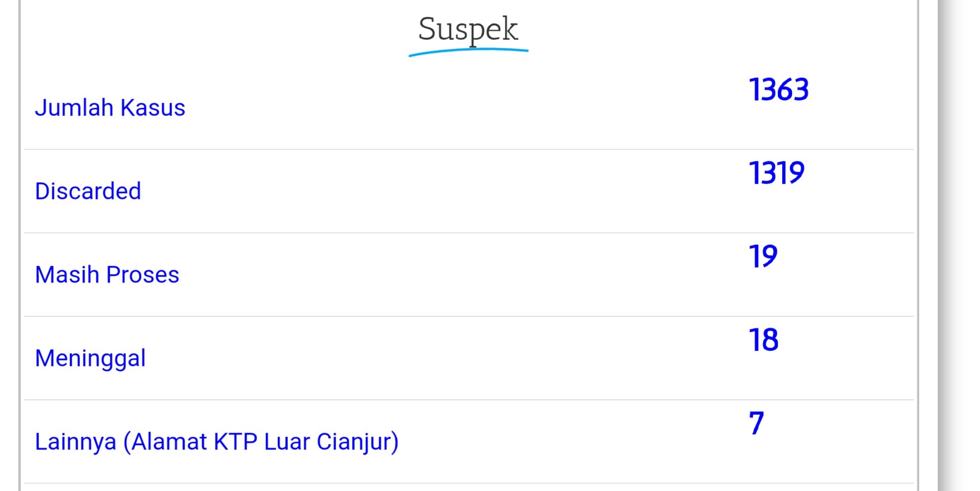The width and height of the screenshot is (980, 491).
Task: Open the Discarded link
Action: tap(88, 191)
